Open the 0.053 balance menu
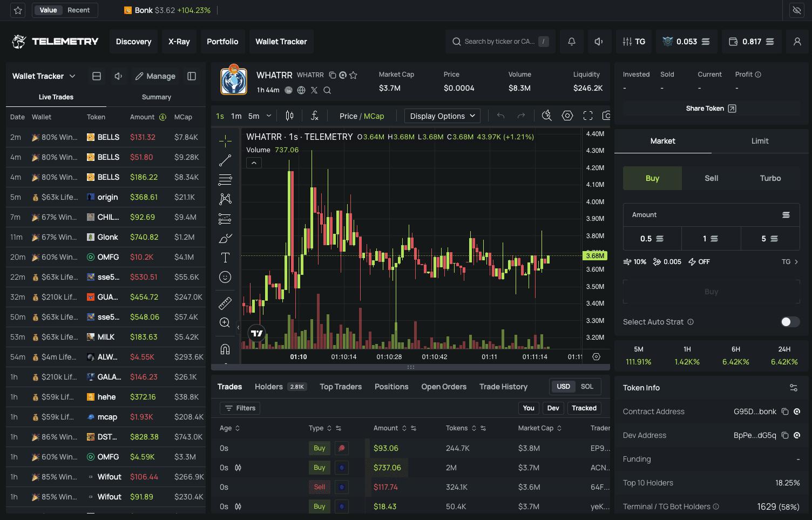 (x=686, y=42)
